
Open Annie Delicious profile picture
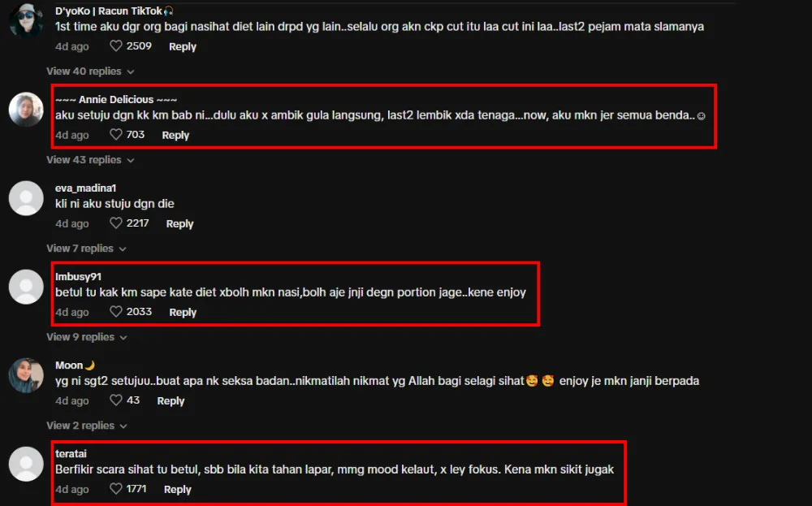point(26,110)
